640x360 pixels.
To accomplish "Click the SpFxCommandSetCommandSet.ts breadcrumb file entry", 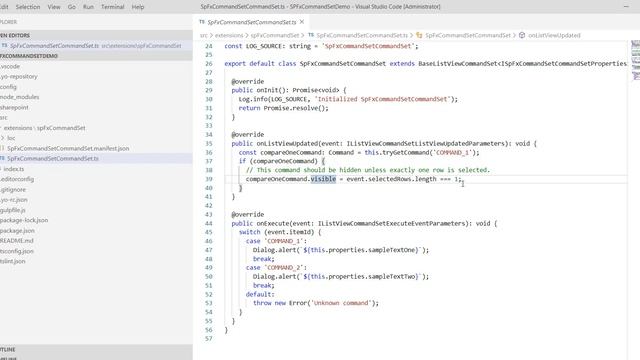I will (362, 36).
